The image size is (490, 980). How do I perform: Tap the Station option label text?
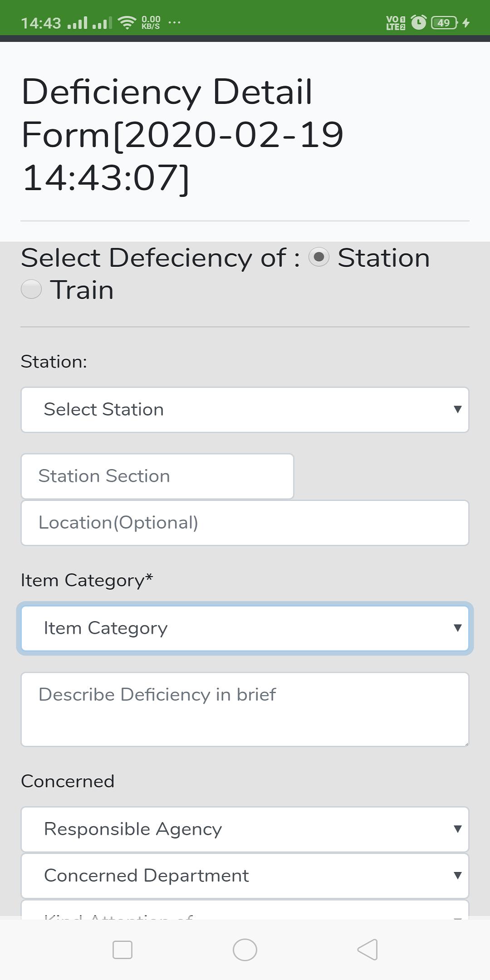[384, 258]
